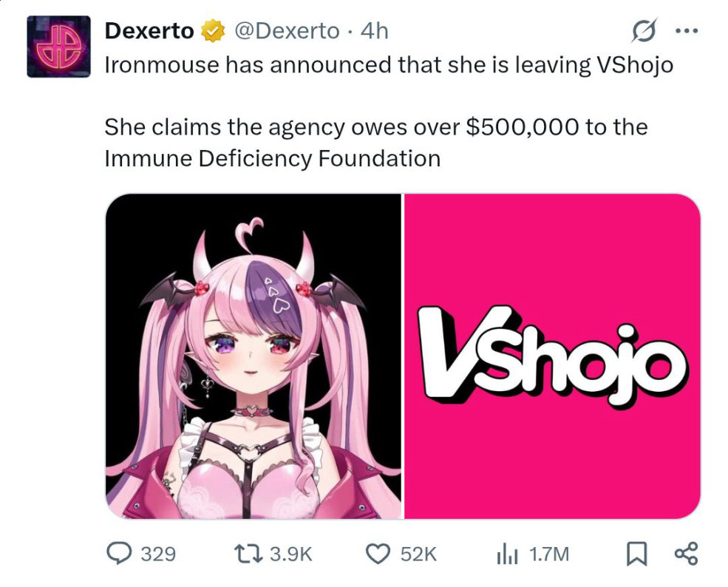Open the Dexerto profile avatar
728x587 pixels.
tap(58, 47)
